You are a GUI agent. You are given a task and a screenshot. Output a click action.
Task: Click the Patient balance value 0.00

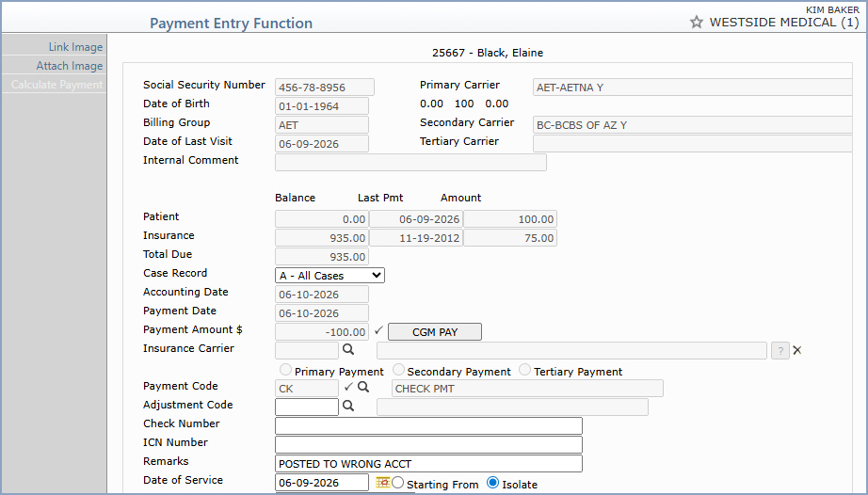(322, 219)
